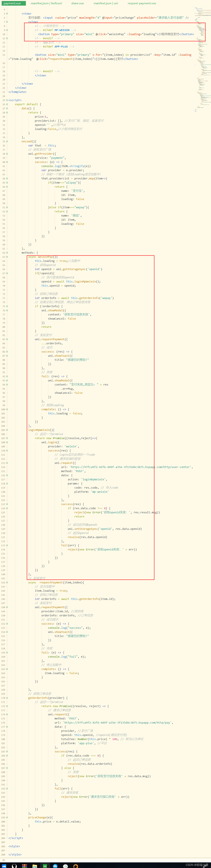Viewport: 211px width, 868px height.
Task: Collapse the getOrderInfo method at line 170
Action: pos(7,698)
